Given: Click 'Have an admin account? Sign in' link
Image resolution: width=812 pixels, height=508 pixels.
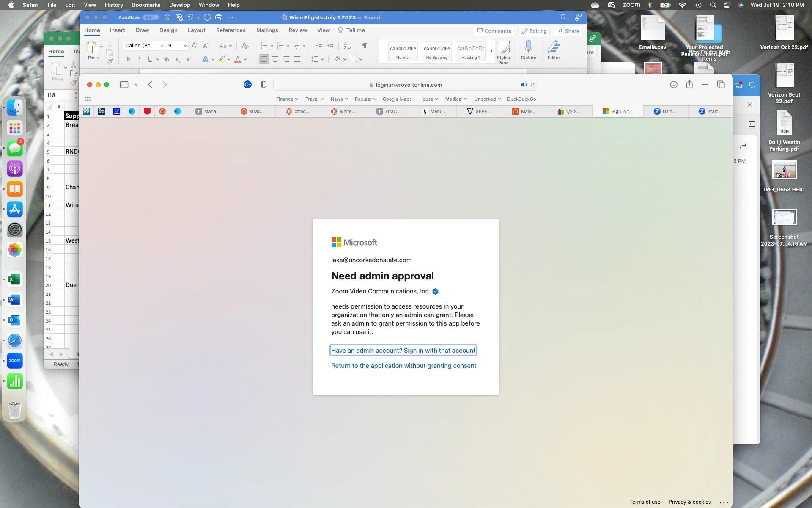Looking at the screenshot, I should tap(403, 351).
